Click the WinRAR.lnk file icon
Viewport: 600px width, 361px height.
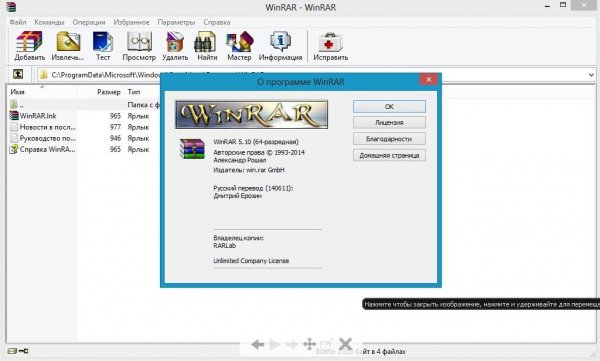[x=14, y=116]
